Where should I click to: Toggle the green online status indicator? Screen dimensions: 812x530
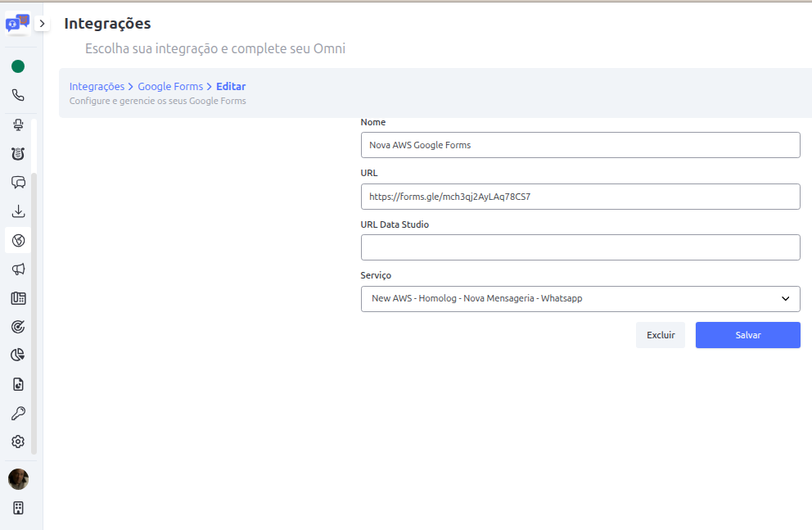click(18, 66)
